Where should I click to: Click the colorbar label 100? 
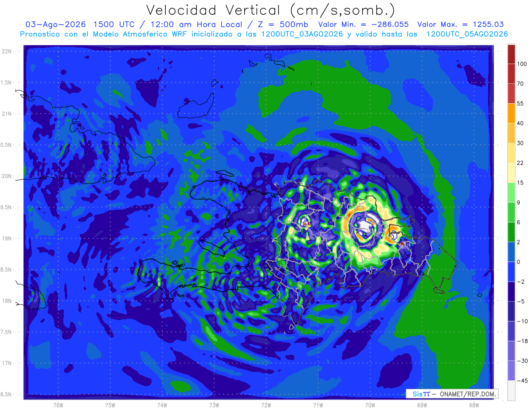(x=522, y=64)
